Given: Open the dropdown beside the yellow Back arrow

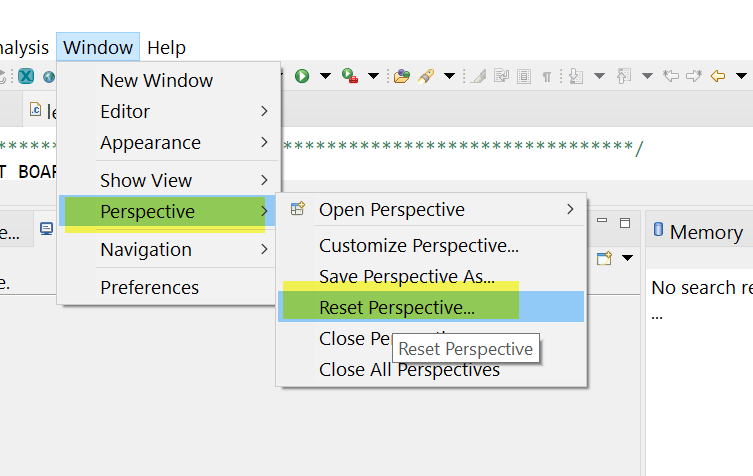Looking at the screenshot, I should [x=741, y=76].
